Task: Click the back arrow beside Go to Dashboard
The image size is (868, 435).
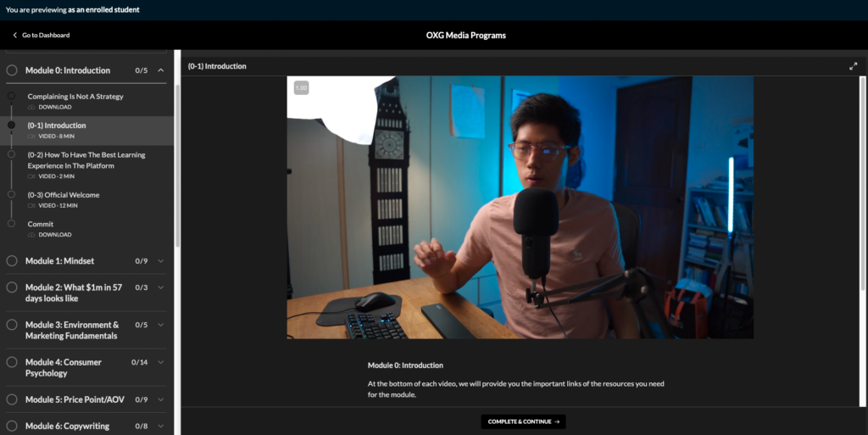Action: [x=14, y=36]
